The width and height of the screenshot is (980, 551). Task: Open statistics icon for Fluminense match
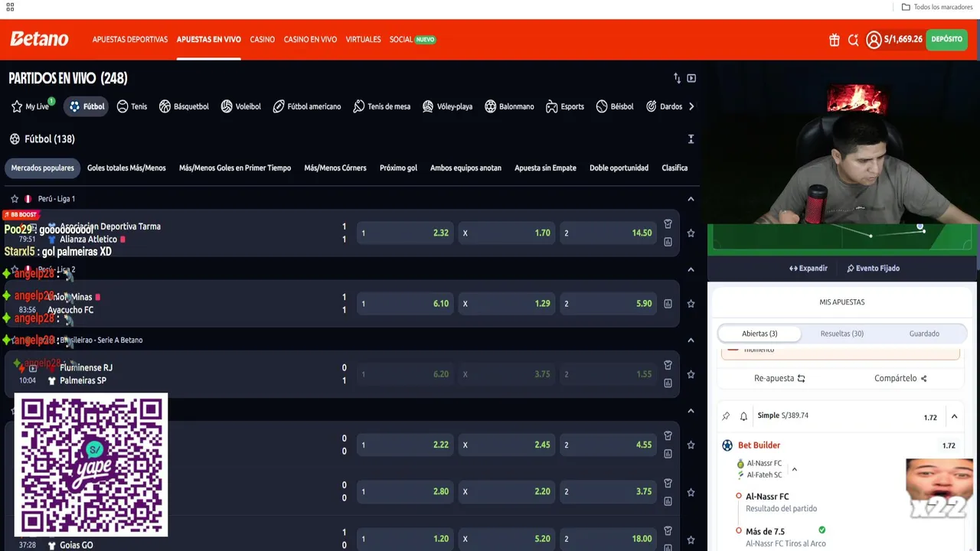tap(668, 383)
